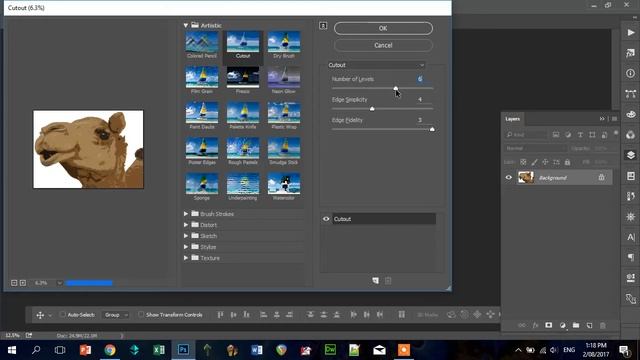Add a layer mask in Layers panel
640x360 pixels.
[x=549, y=325]
